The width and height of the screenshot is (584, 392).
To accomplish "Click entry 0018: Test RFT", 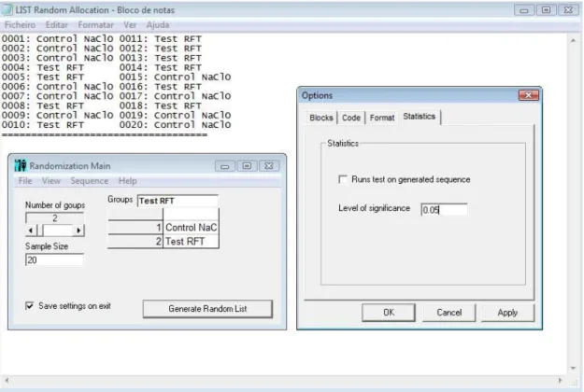I will 161,105.
